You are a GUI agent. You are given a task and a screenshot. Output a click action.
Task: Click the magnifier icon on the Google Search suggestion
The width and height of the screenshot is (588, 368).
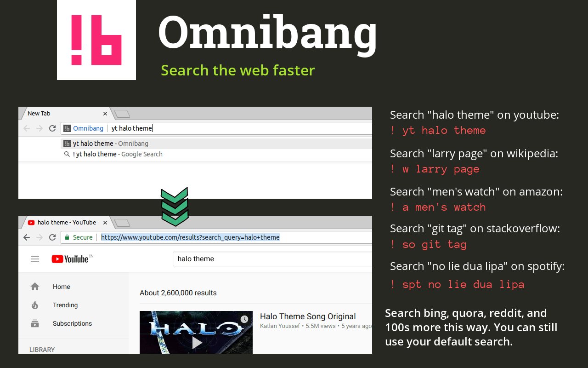point(67,154)
